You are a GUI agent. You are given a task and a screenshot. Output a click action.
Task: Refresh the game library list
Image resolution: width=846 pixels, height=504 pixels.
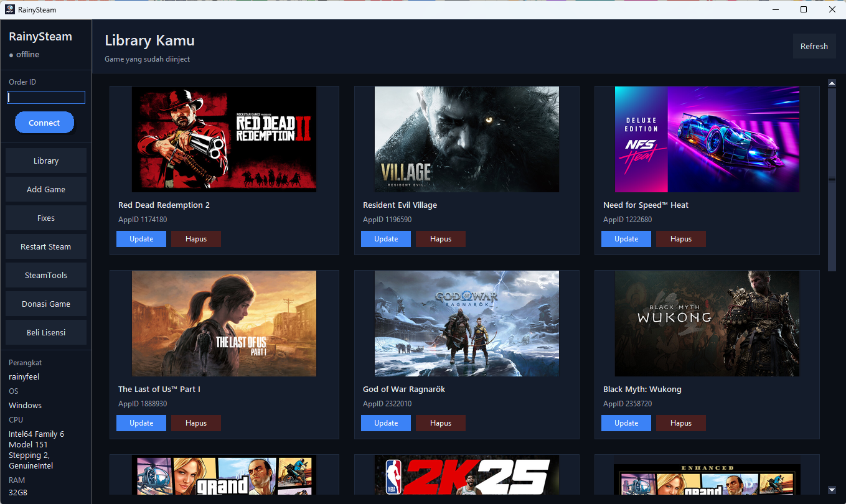click(814, 47)
